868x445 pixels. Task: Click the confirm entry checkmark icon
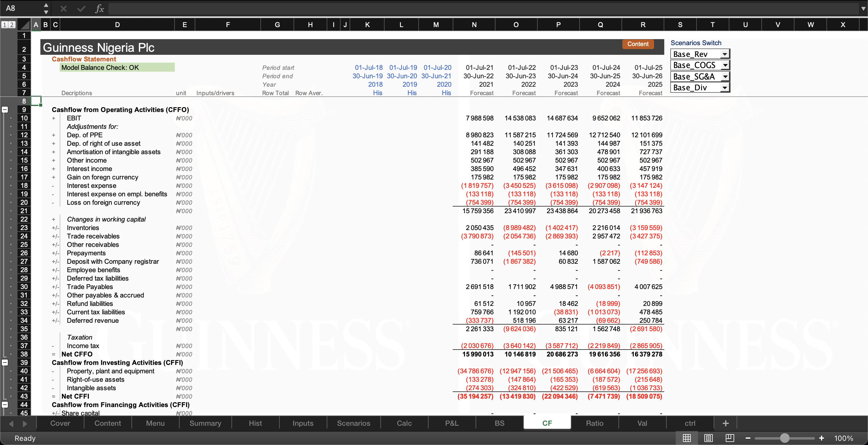tap(81, 8)
